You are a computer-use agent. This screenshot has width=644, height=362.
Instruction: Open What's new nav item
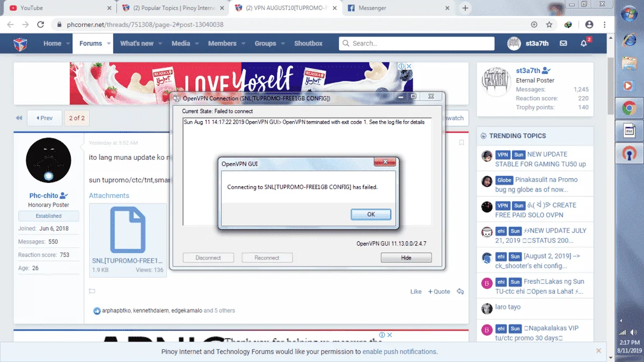137,43
